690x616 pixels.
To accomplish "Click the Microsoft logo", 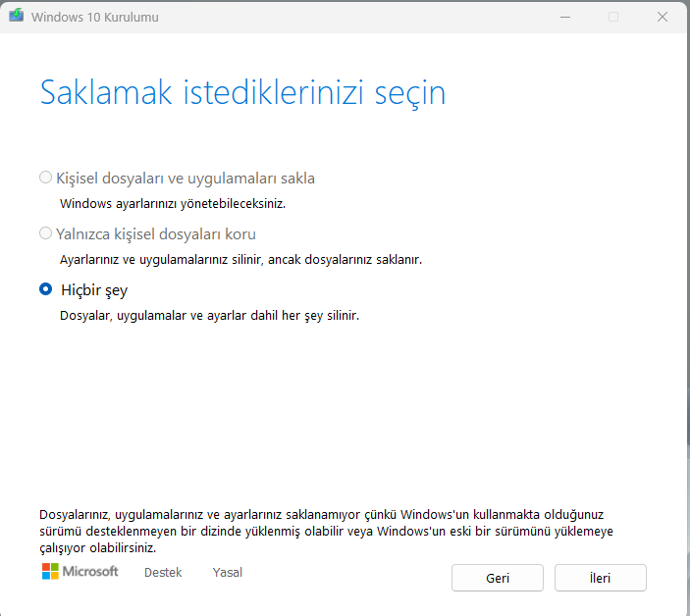I will point(80,572).
